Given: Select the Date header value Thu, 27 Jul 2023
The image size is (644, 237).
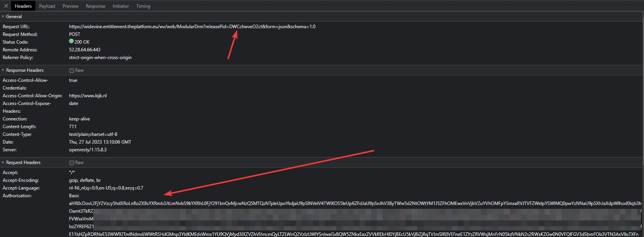Looking at the screenshot, I should [100, 142].
